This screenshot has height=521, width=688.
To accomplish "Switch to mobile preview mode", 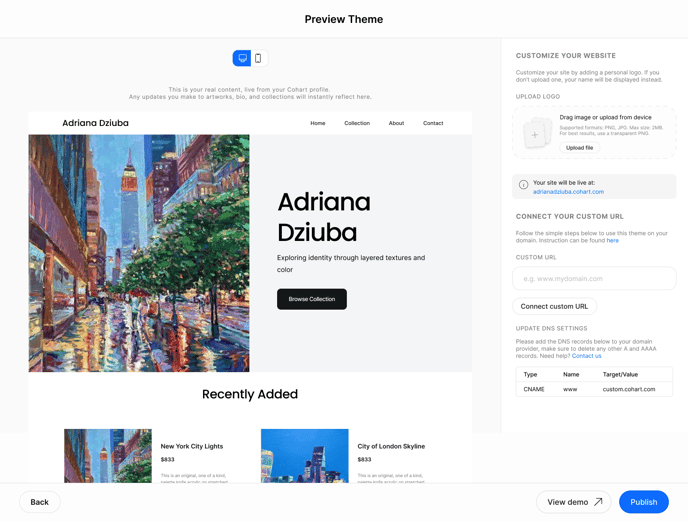I will click(258, 59).
